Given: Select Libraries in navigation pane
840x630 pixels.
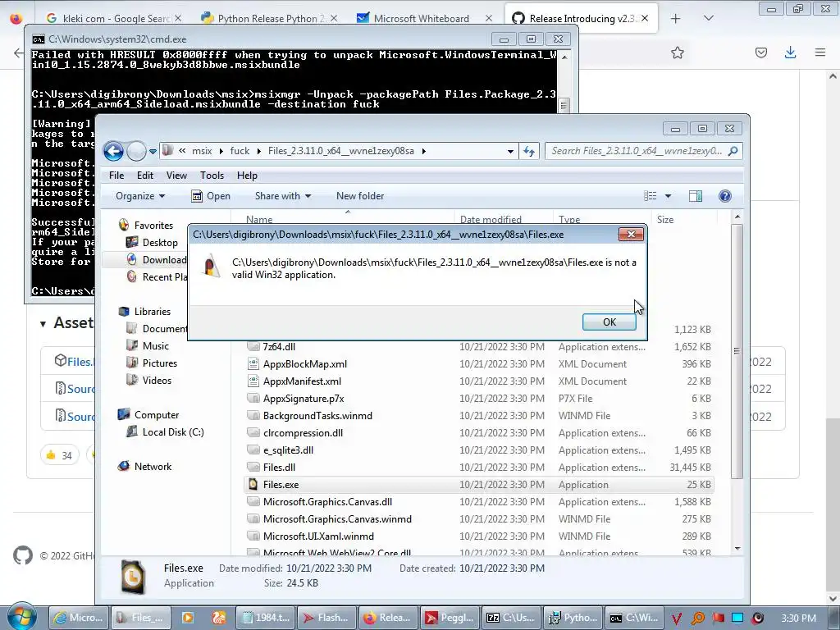Looking at the screenshot, I should (152, 311).
